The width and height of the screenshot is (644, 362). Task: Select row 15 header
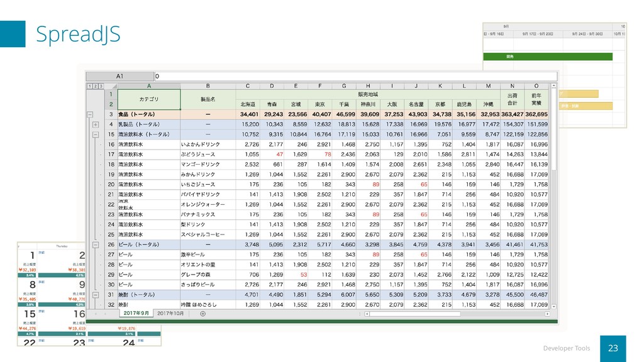[x=111, y=134]
